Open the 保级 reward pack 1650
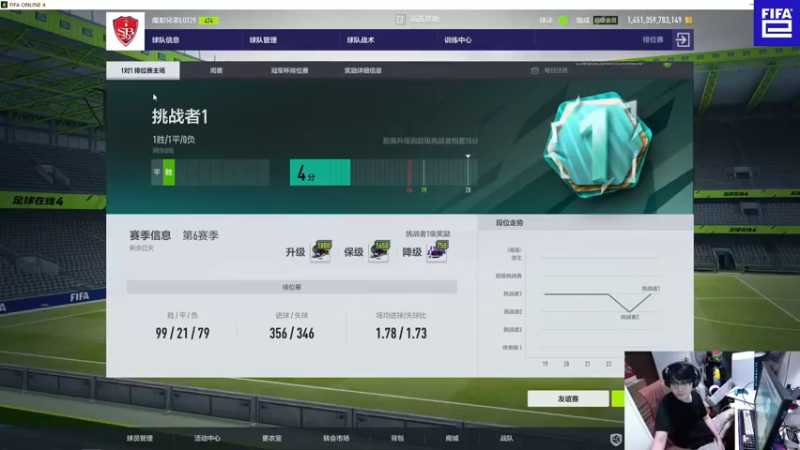This screenshot has width=800, height=450. click(x=379, y=251)
